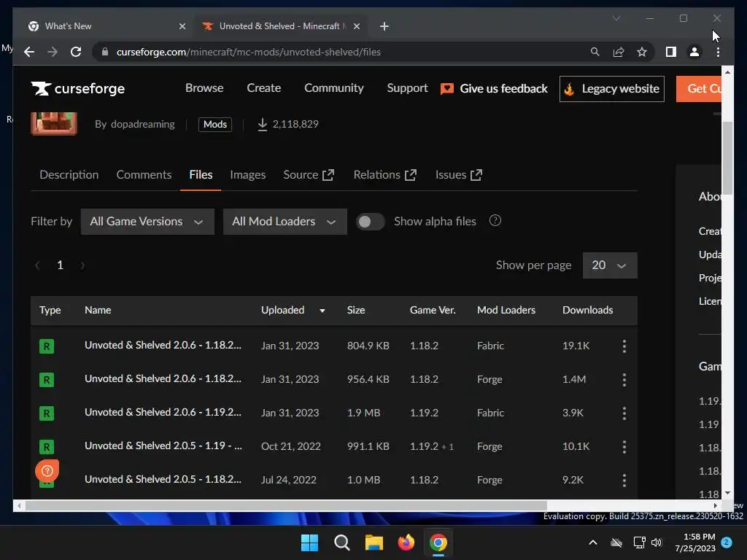The width and height of the screenshot is (747, 560).
Task: Open more options for Oct 21, 2022 file
Action: pos(624,447)
